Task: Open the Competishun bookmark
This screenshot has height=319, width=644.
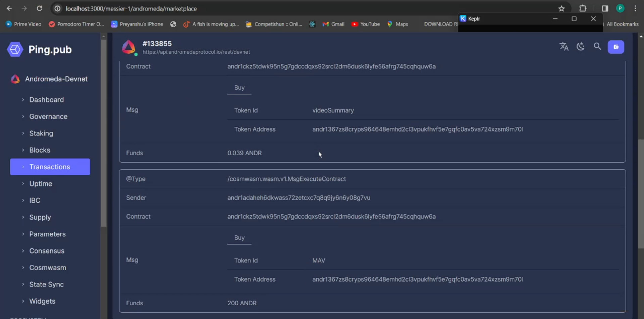Action: (274, 24)
